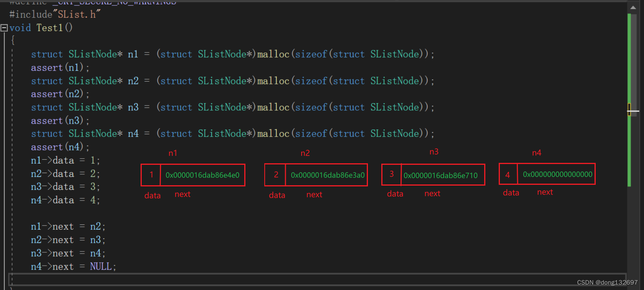Click the n4 malloc declaration line
The image size is (644, 290).
coord(233,134)
